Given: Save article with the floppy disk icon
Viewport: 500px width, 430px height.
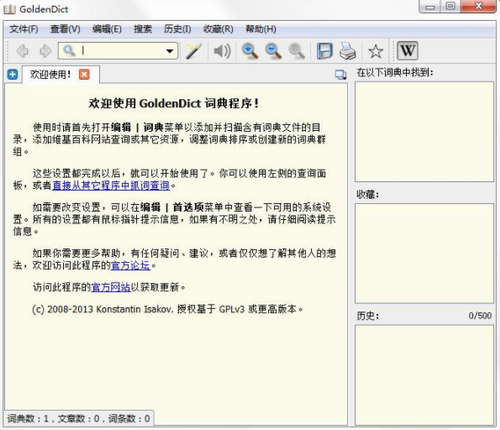Looking at the screenshot, I should point(324,51).
